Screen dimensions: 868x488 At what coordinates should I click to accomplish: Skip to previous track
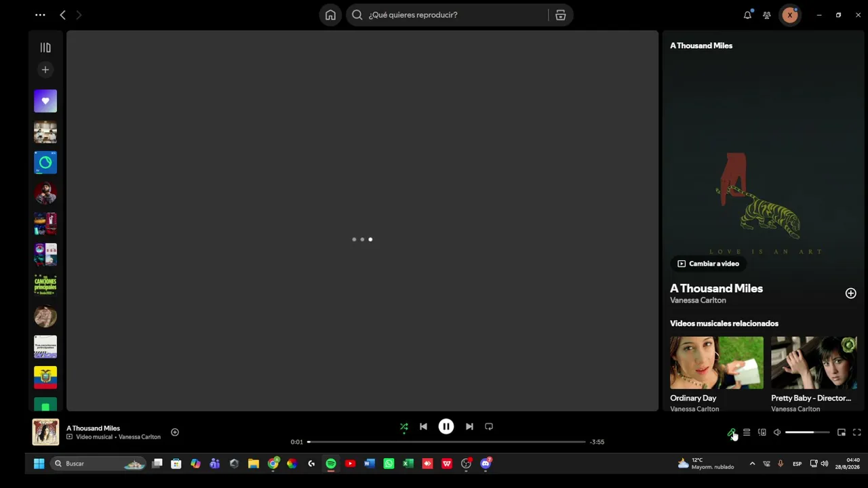click(x=423, y=427)
